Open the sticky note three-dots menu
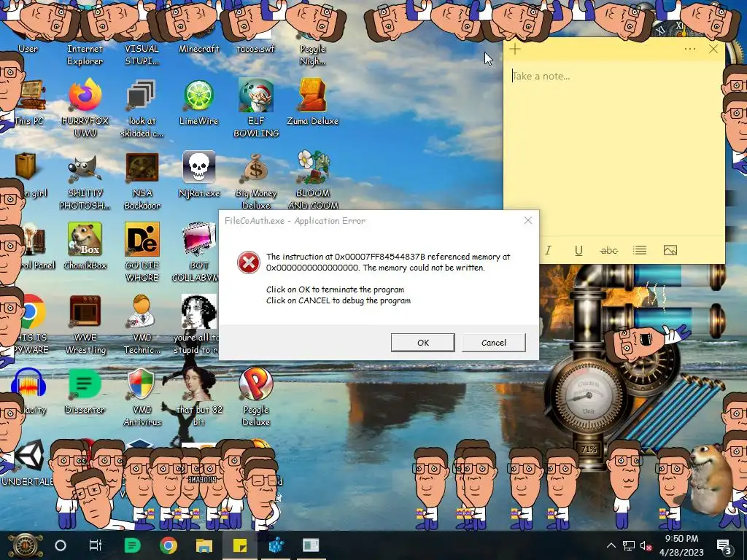The width and height of the screenshot is (747, 560). (x=690, y=49)
